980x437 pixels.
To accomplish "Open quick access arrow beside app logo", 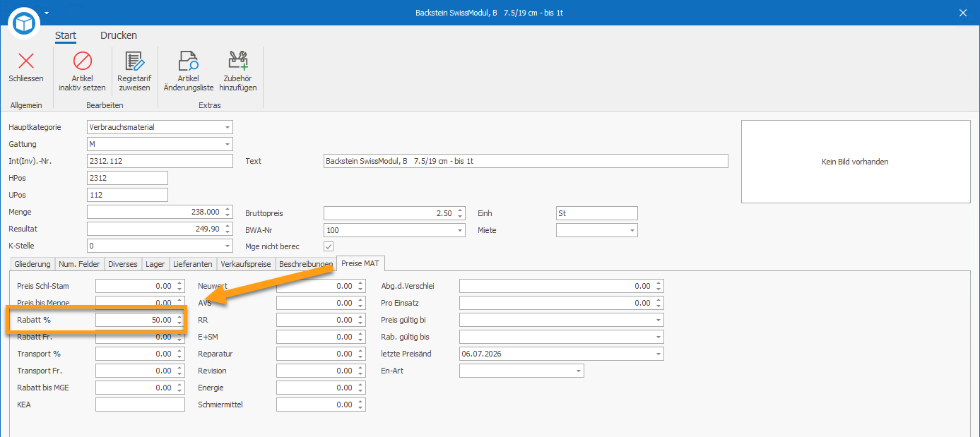I will tap(47, 13).
